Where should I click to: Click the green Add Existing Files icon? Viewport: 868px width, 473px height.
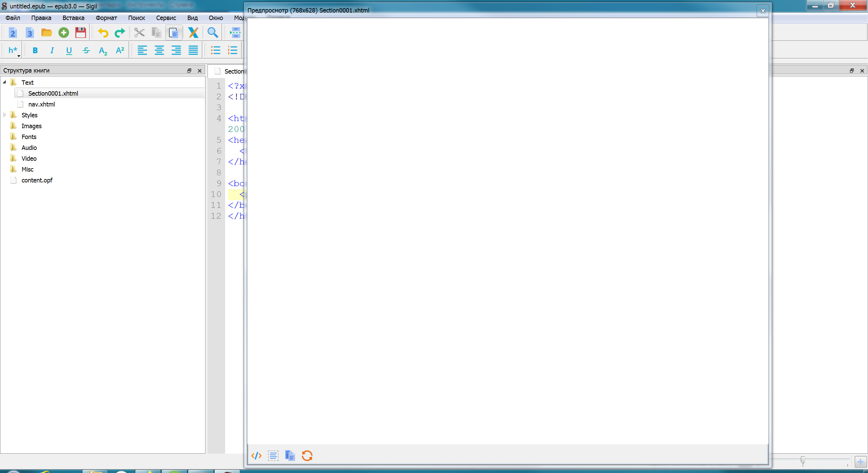click(x=63, y=33)
